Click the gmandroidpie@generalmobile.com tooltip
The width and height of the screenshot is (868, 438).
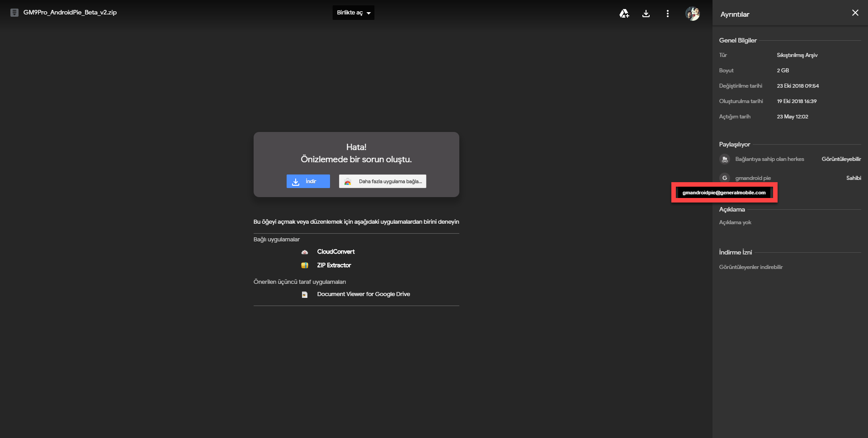pyautogui.click(x=724, y=193)
